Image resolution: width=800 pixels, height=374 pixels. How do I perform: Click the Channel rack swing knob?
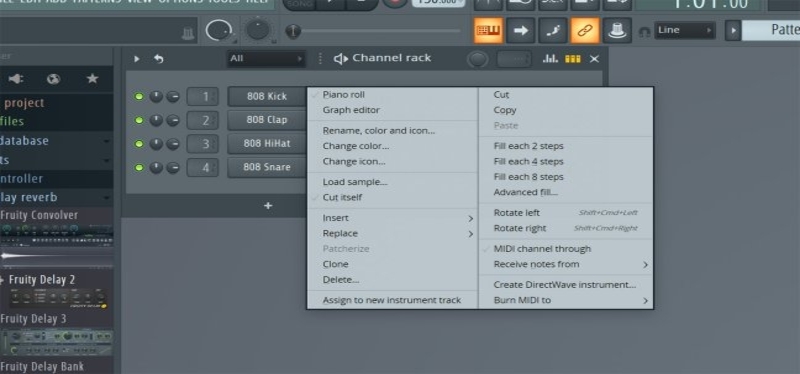click(478, 59)
